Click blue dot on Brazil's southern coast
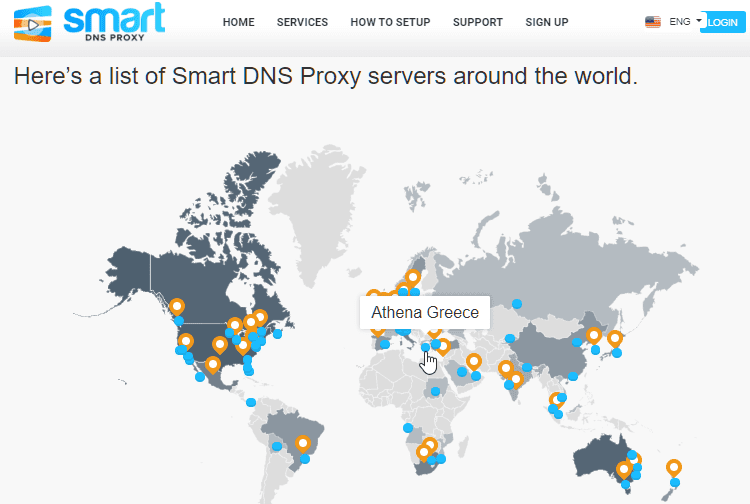Screen dimensions: 750x504 pyautogui.click(x=305, y=459)
